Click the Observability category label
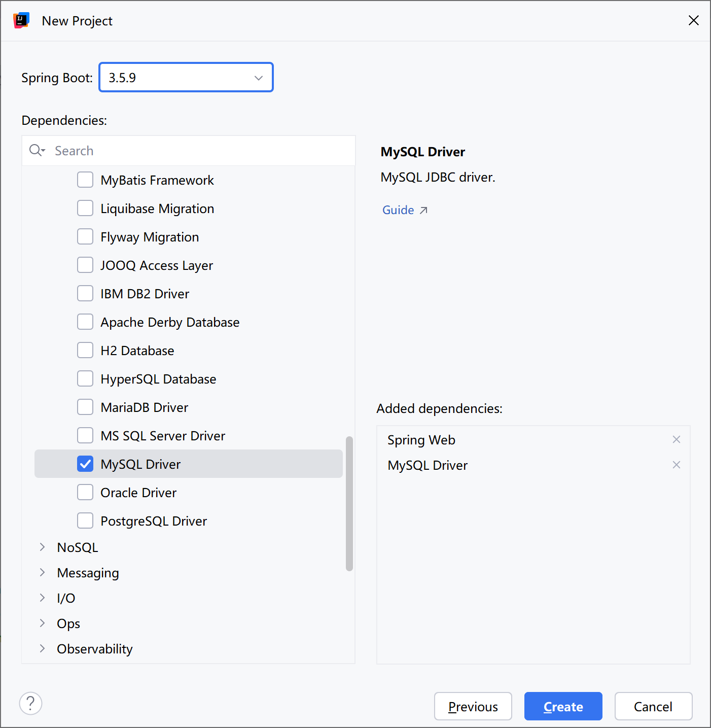The image size is (711, 728). tap(95, 649)
